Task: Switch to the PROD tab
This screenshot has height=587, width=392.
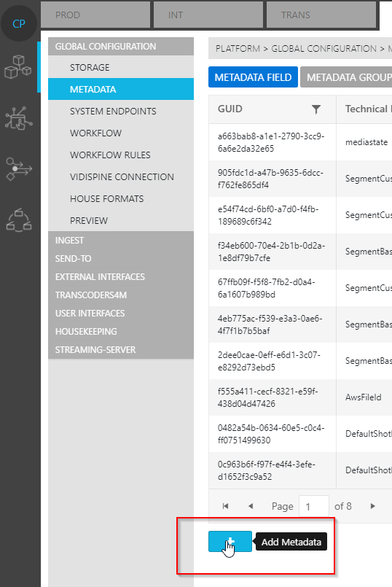Action: pyautogui.click(x=95, y=15)
